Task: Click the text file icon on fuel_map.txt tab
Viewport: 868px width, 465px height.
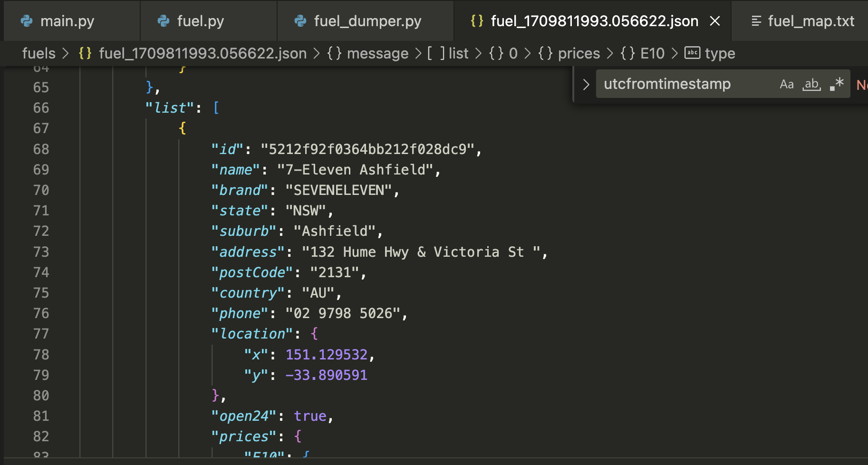Action: 756,21
